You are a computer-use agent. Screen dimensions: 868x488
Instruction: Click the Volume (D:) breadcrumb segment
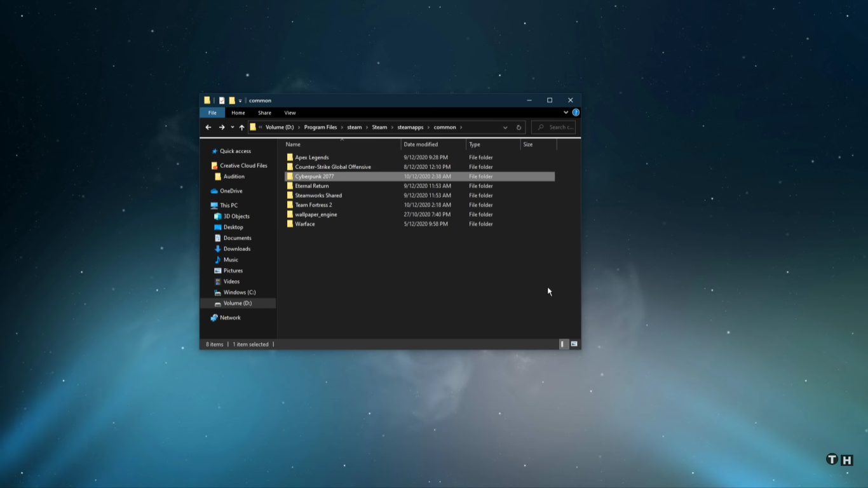click(x=280, y=127)
